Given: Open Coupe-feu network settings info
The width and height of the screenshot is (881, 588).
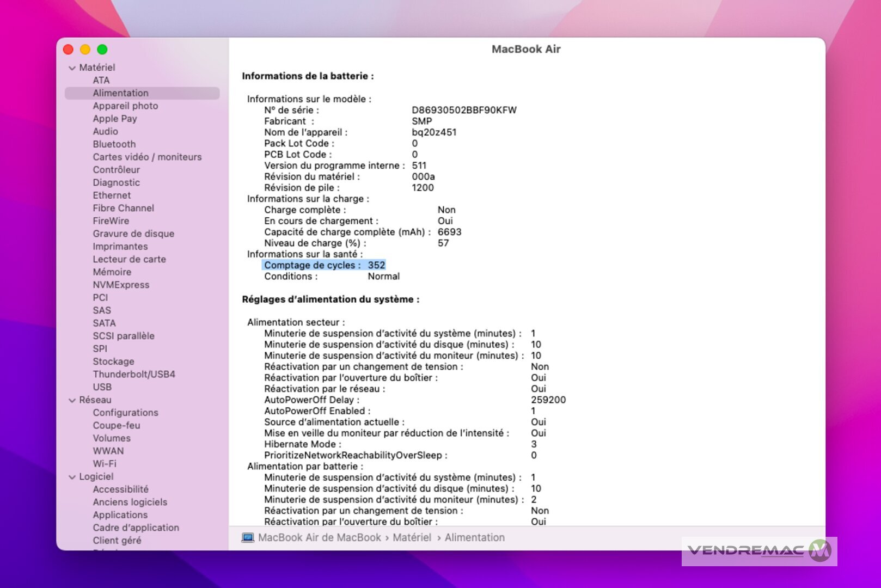Looking at the screenshot, I should tap(117, 426).
